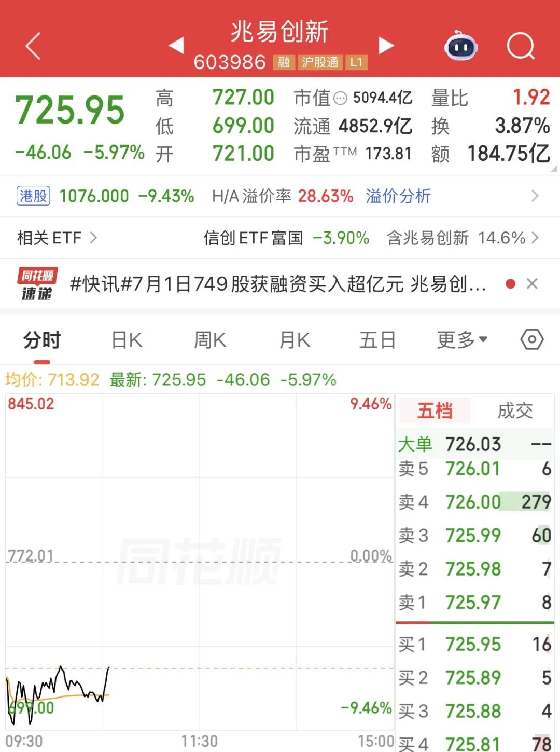Tap the 772.01 previous close label

(x=31, y=556)
